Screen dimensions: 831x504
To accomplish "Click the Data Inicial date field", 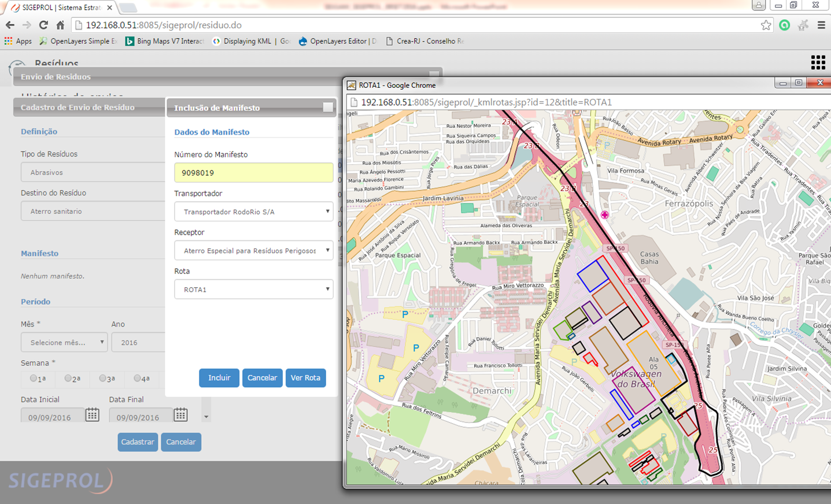I will tap(52, 415).
